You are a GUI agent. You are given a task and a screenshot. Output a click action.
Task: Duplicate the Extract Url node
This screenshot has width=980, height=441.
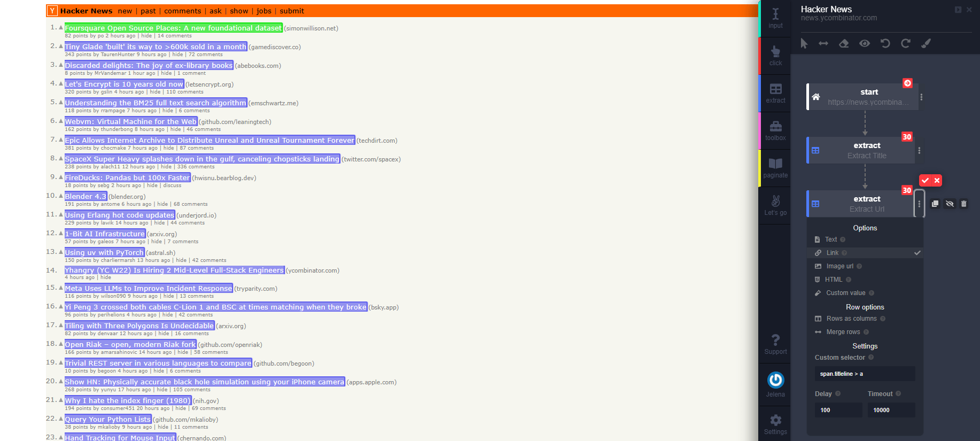(x=935, y=204)
